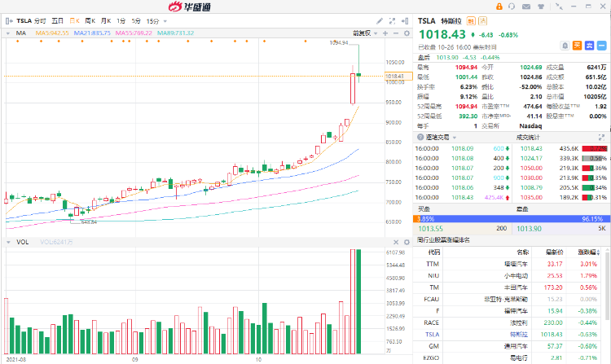Select the 日K chart tab
This screenshot has height=364, width=611.
pos(74,21)
